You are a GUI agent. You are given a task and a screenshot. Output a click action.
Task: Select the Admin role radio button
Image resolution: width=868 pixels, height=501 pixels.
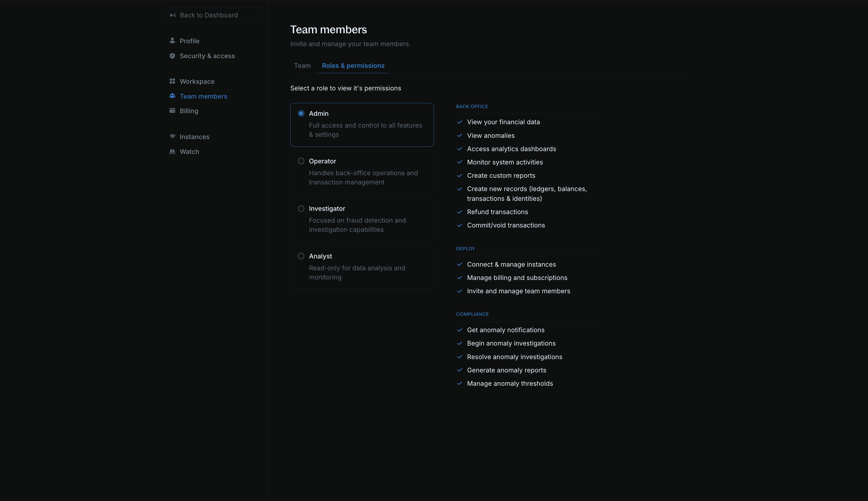301,113
